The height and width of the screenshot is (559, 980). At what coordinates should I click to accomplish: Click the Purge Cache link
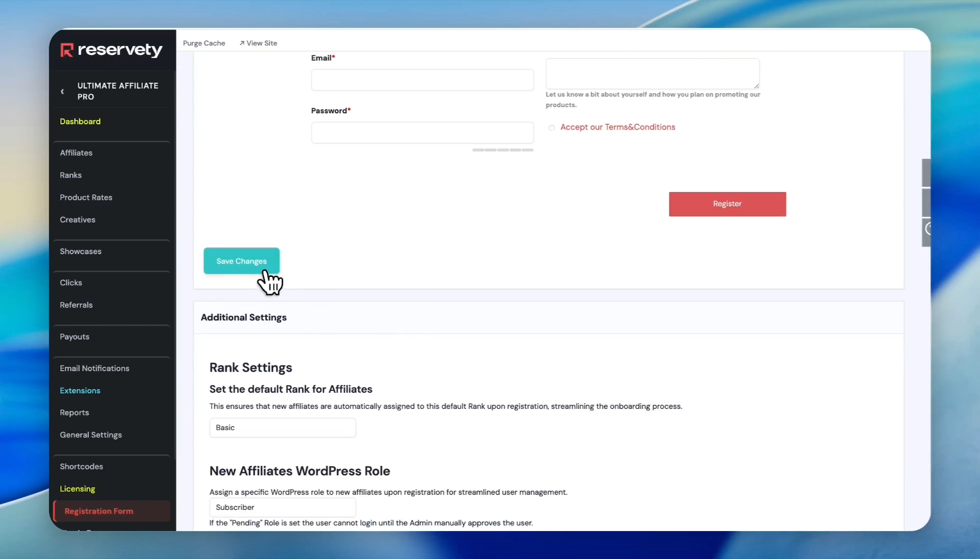pos(204,43)
